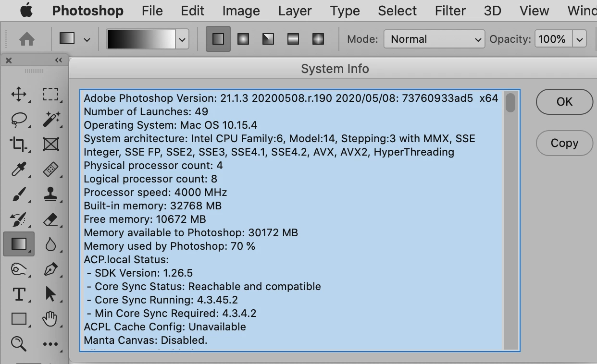Select the Brush tool
This screenshot has height=364, width=597.
tap(19, 194)
